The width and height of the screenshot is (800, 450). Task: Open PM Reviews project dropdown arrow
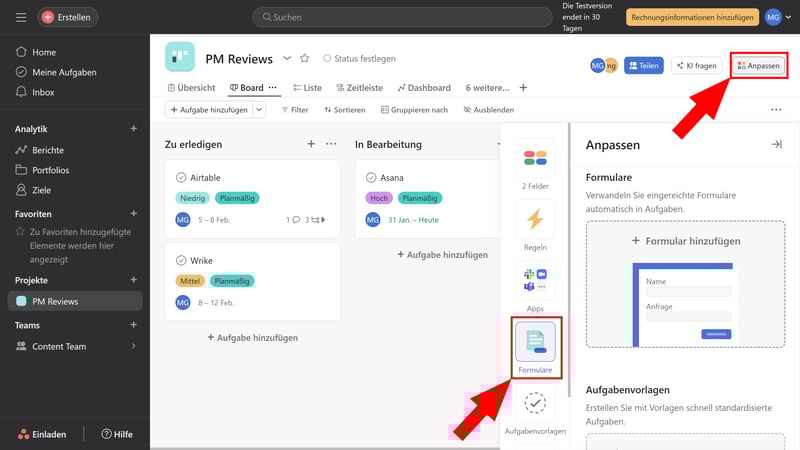click(x=287, y=59)
